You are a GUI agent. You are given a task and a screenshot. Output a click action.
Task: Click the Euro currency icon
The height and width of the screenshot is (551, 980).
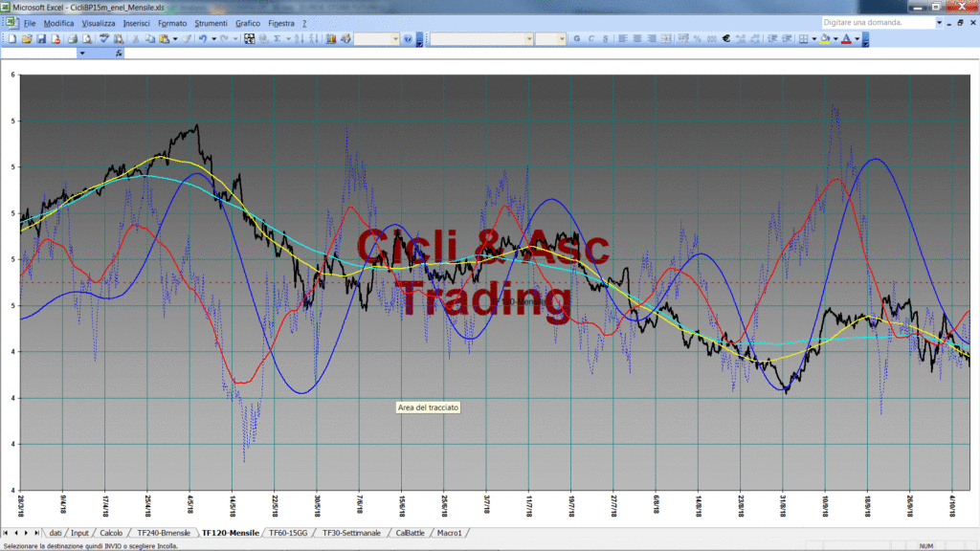(x=726, y=38)
